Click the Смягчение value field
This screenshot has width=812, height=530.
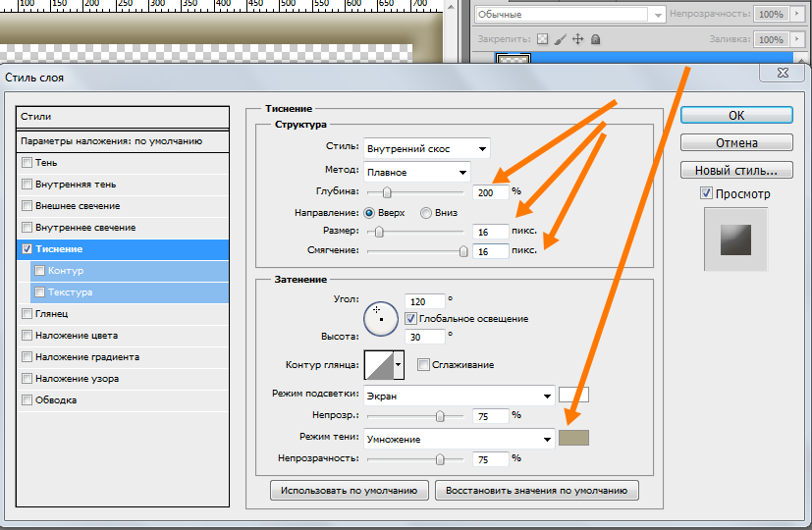click(490, 251)
